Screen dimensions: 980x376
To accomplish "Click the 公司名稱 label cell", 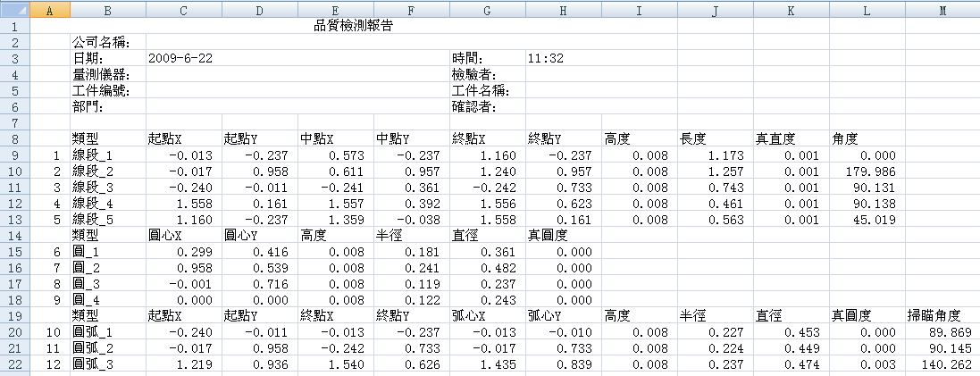I will (103, 42).
